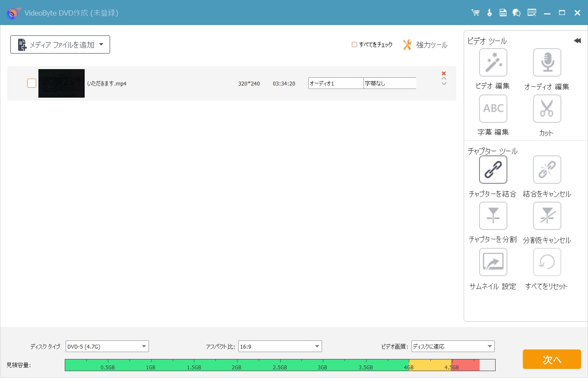Open the オーディオ 編集 microphone tool
This screenshot has height=378, width=588.
coord(547,63)
